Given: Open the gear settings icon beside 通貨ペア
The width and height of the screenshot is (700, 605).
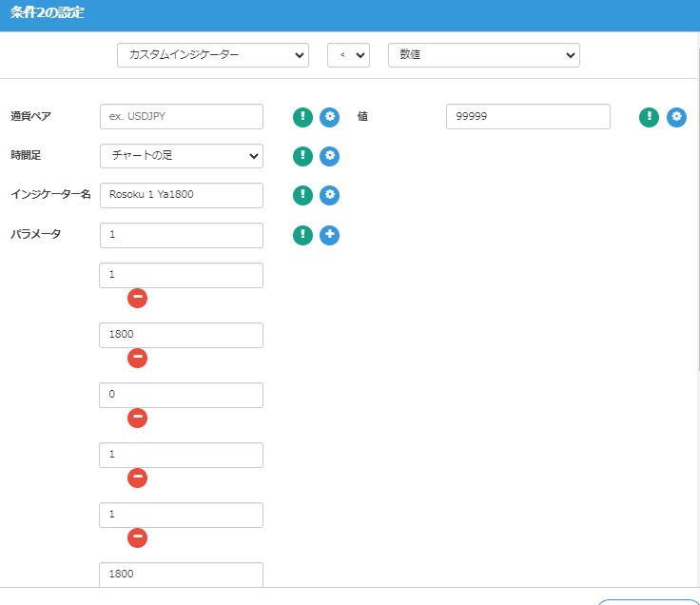Looking at the screenshot, I should pos(329,117).
